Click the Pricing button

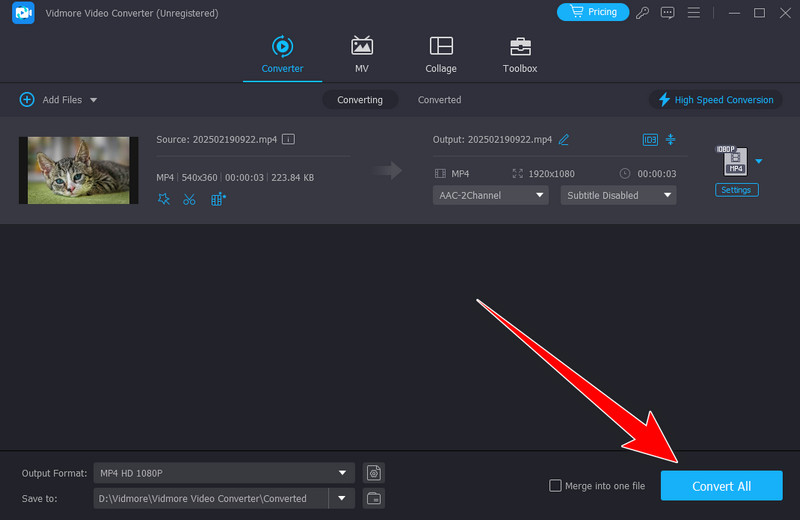point(594,12)
